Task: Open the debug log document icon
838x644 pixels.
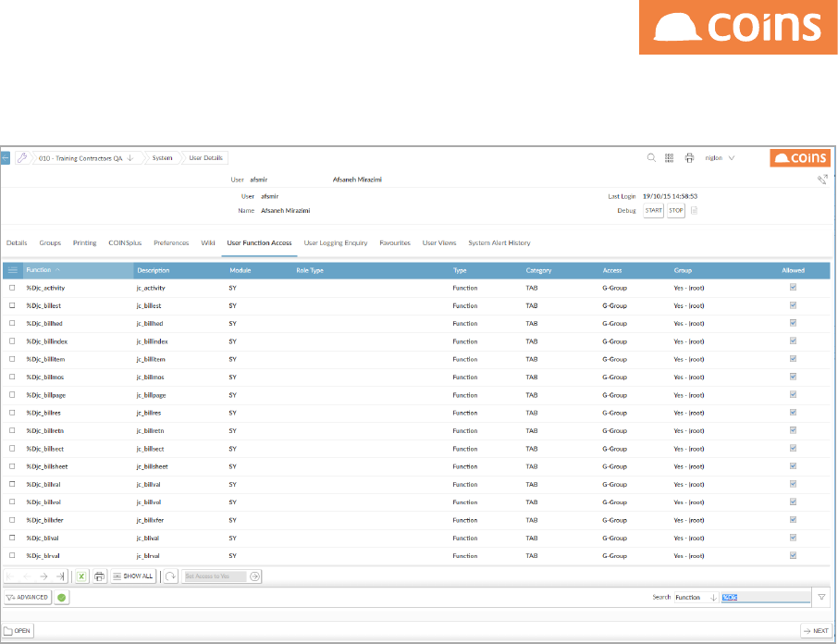Action: [x=695, y=210]
